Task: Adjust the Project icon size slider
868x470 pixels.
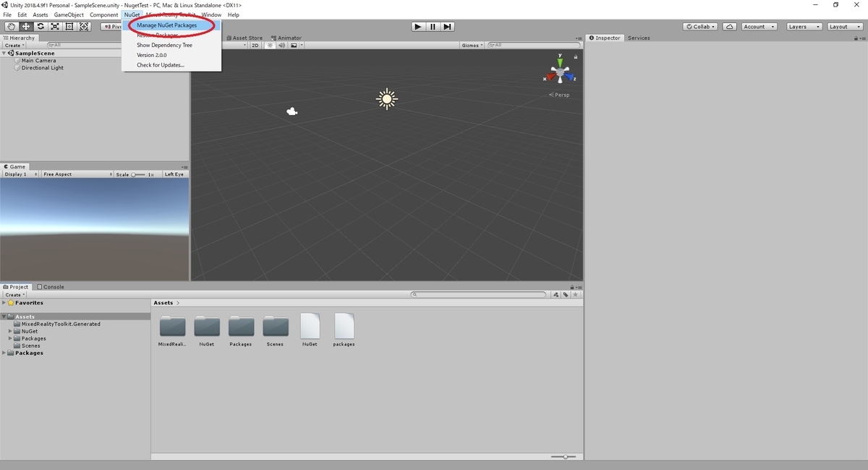Action: tap(564, 456)
